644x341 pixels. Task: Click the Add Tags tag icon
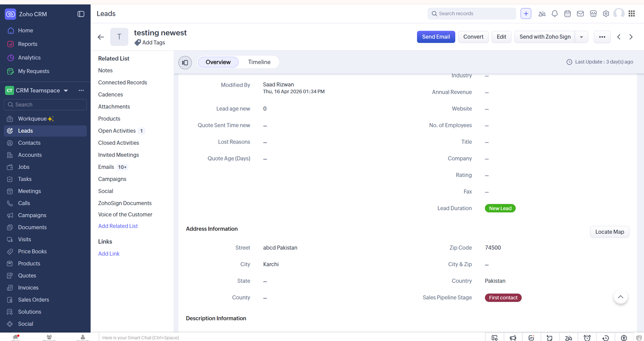pos(138,43)
